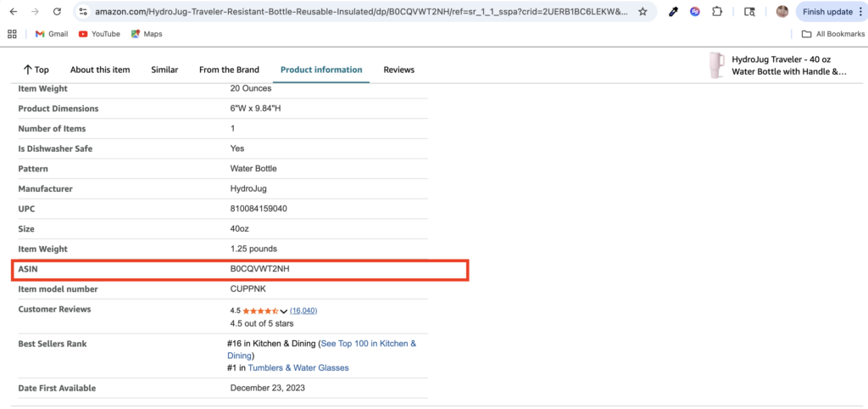Click the HydroJug Traveler product thumbnail

coord(718,65)
